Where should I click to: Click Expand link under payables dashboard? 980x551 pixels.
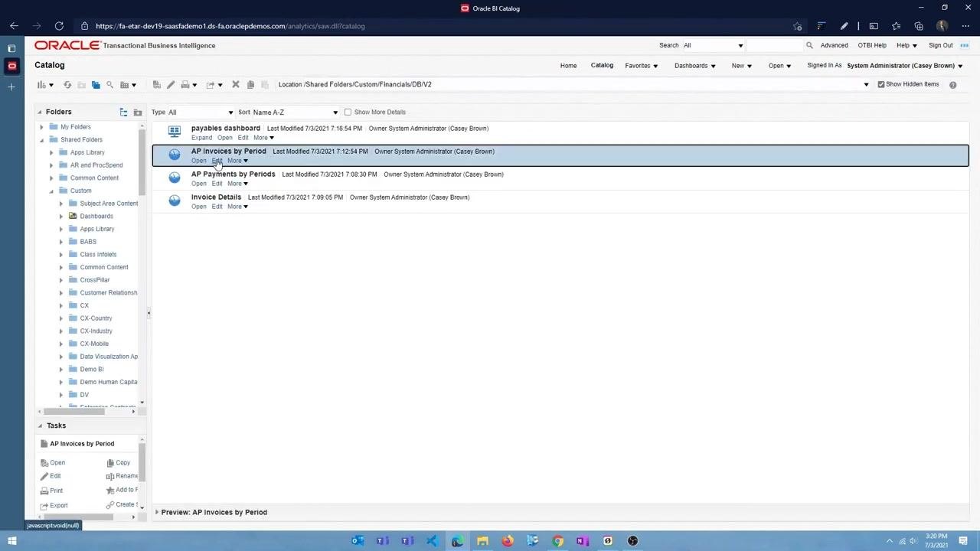[201, 138]
